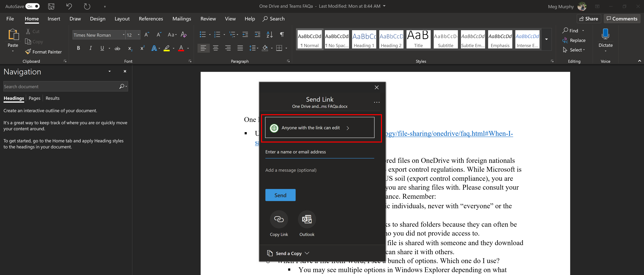Toggle bulleted list
The width and height of the screenshot is (644, 275).
pos(203,35)
